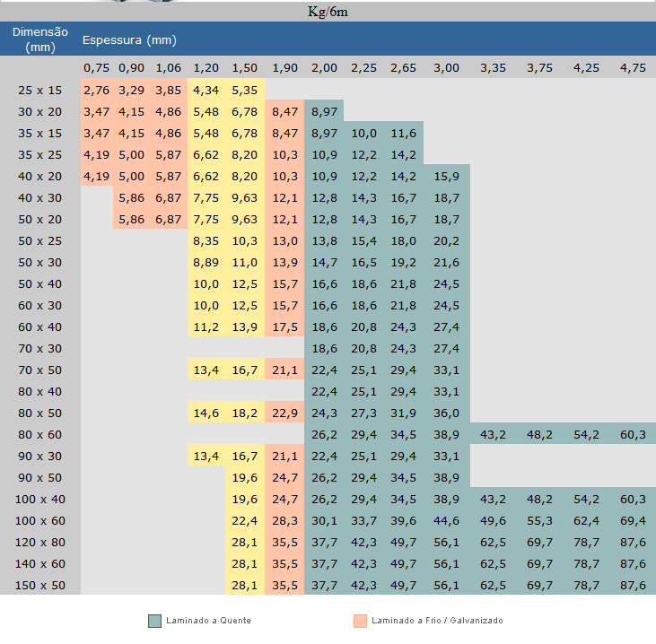Select the 2,00 thickness column header

pyautogui.click(x=324, y=68)
